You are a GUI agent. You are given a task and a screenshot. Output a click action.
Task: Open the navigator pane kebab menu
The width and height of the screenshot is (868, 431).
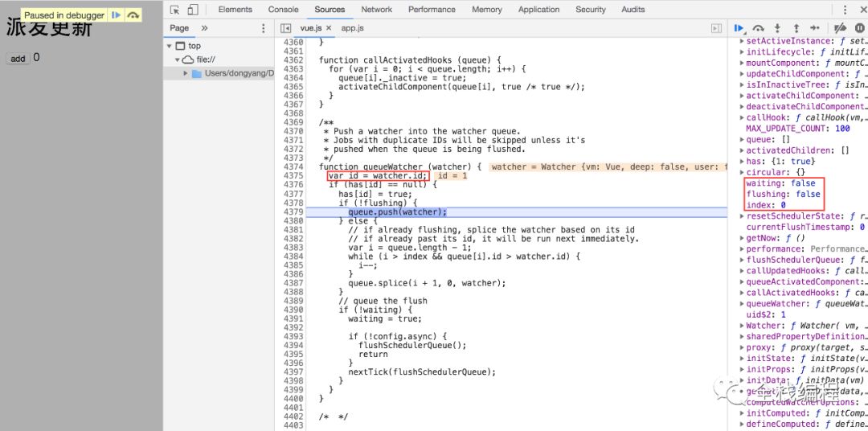click(263, 28)
